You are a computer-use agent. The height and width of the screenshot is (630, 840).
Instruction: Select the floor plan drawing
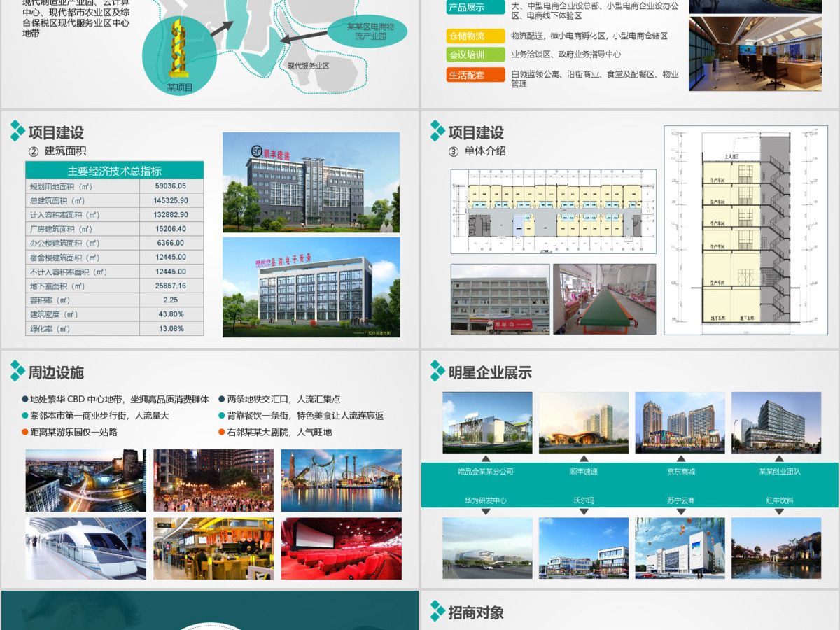554,211
